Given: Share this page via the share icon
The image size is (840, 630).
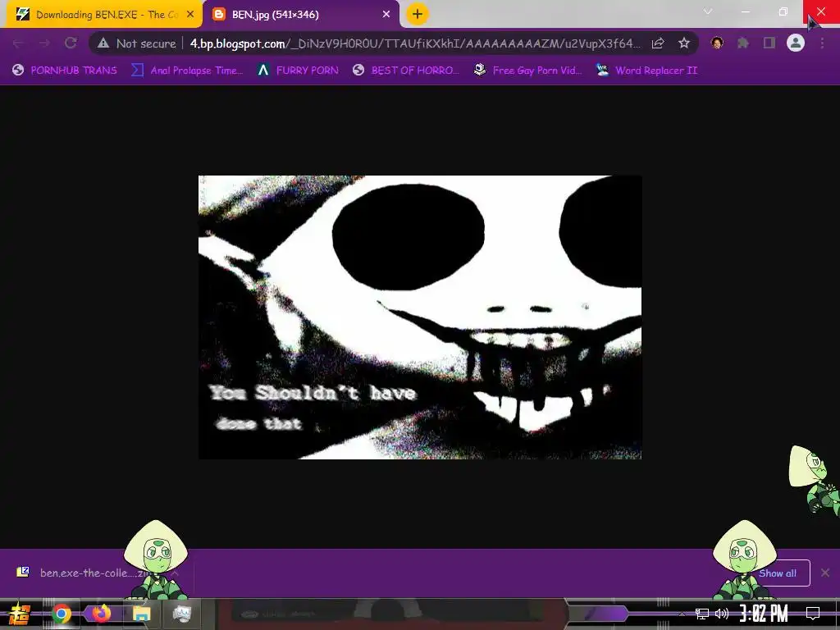Looking at the screenshot, I should 658,43.
